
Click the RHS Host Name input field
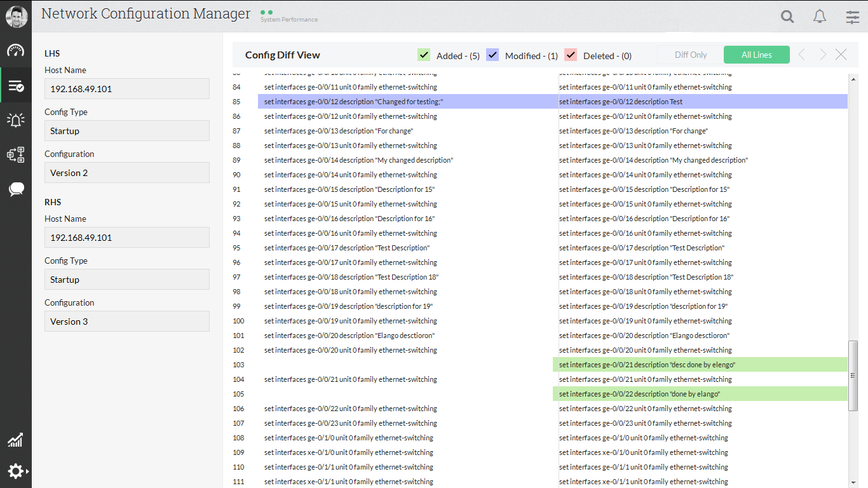pyautogui.click(x=126, y=237)
